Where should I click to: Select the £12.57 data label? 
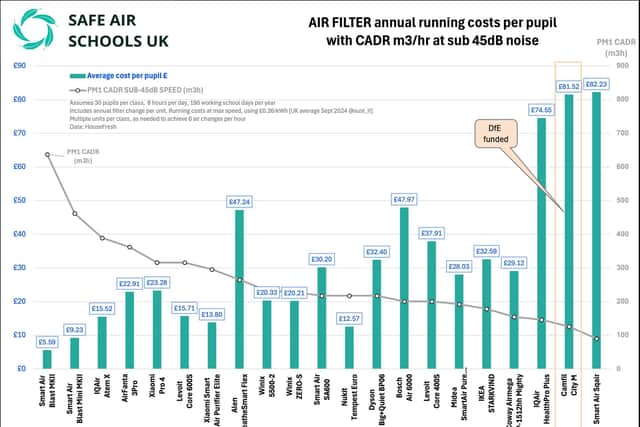click(349, 318)
